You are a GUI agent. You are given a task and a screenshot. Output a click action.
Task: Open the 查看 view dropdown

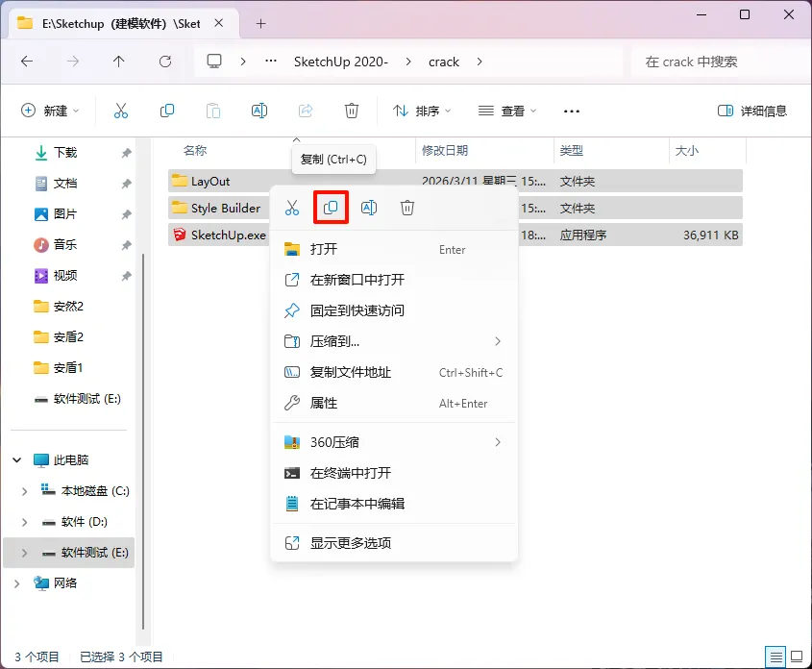[507, 111]
